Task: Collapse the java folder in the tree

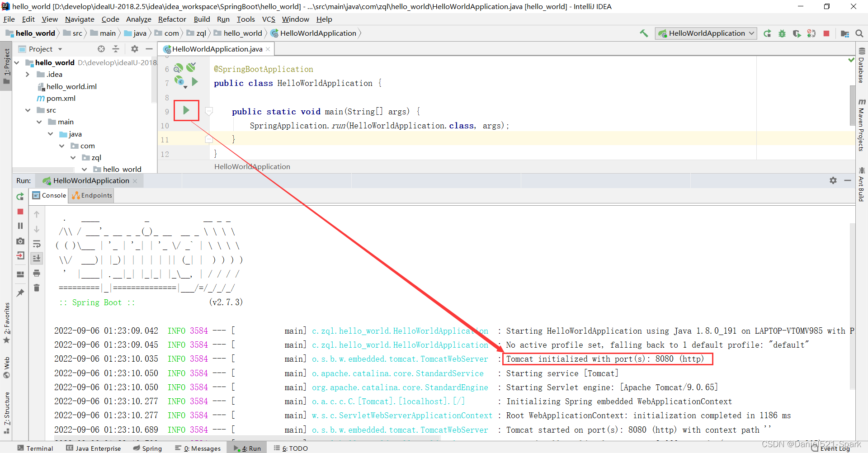Action: tap(51, 134)
